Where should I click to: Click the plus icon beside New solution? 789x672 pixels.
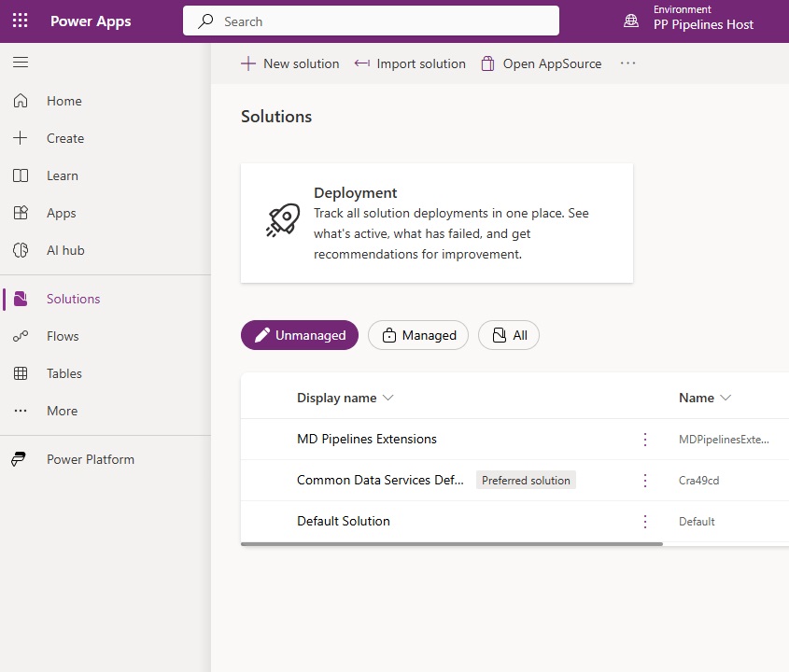(248, 63)
